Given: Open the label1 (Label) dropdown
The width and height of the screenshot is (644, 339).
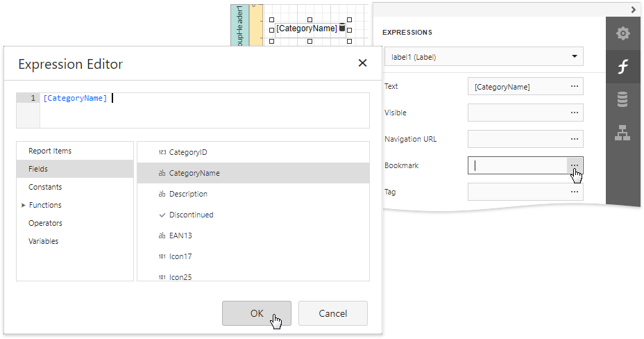Looking at the screenshot, I should coord(484,56).
